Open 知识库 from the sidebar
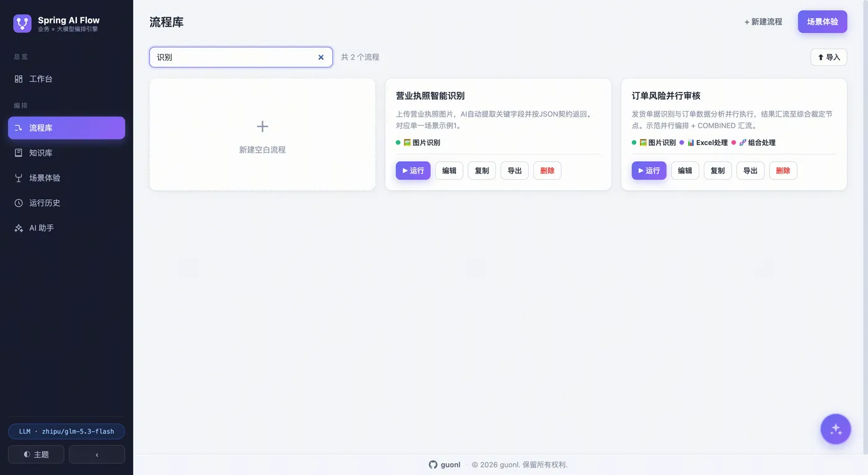Image resolution: width=868 pixels, height=475 pixels. pos(66,153)
